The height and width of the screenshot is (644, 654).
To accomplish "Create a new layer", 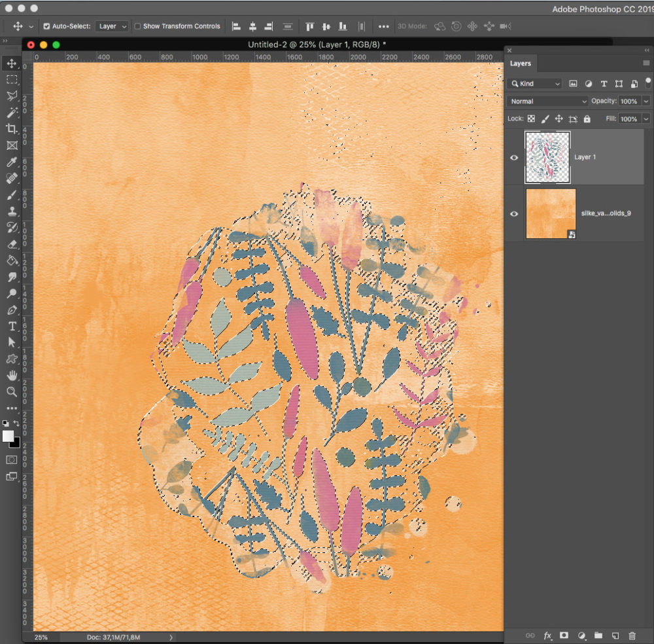I will 615,635.
